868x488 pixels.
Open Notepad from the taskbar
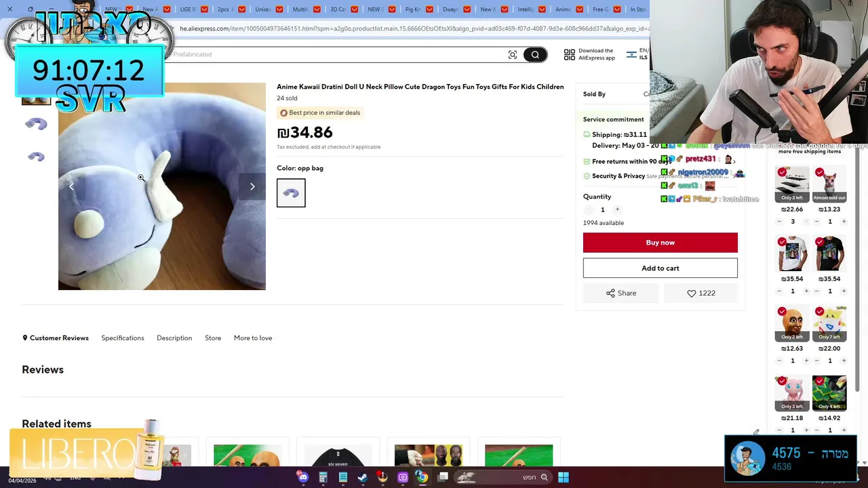click(x=343, y=477)
